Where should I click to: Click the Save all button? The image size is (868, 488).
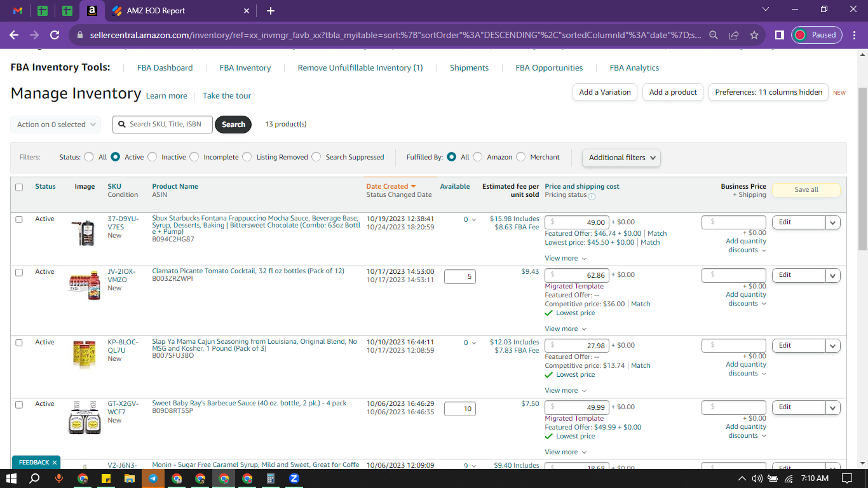[x=806, y=189]
